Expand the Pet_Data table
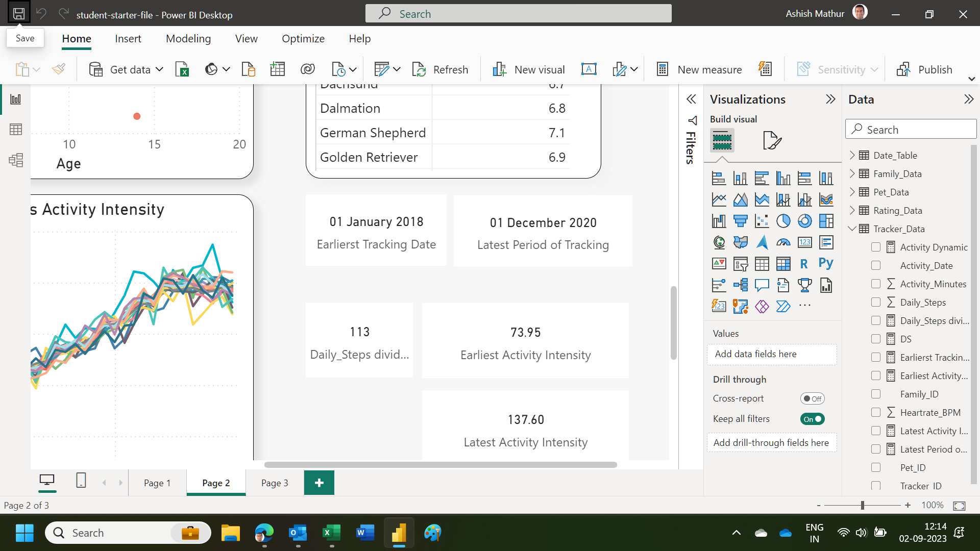Screen dimensions: 980x551 point(852,192)
